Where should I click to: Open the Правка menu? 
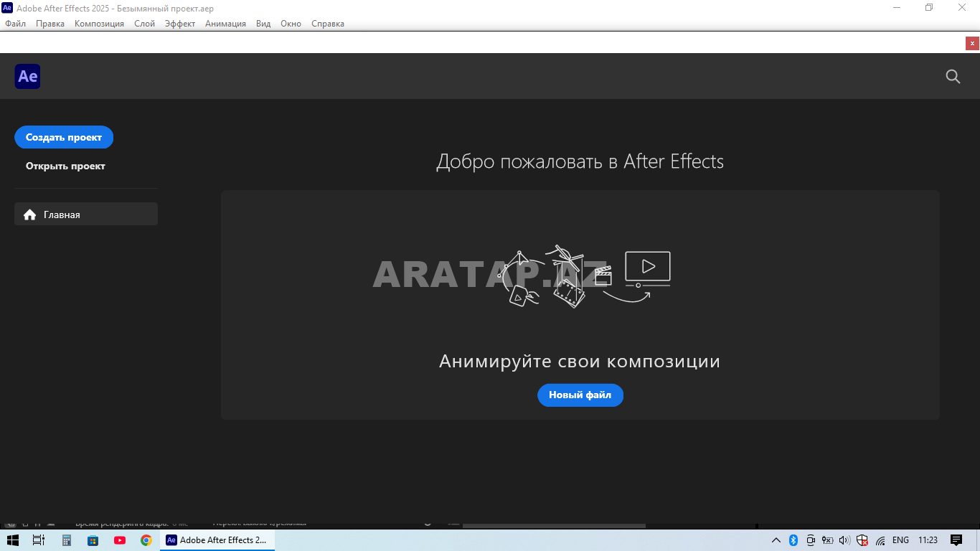tap(50, 24)
